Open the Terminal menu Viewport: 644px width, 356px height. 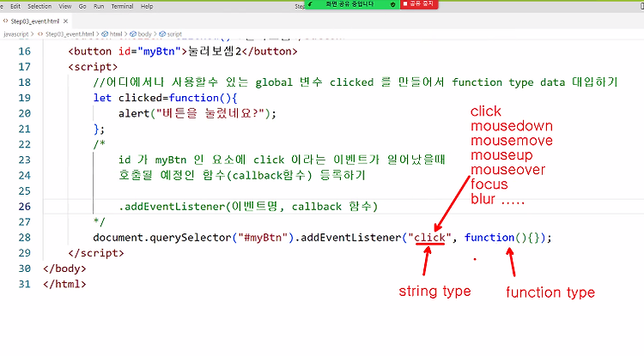click(122, 6)
